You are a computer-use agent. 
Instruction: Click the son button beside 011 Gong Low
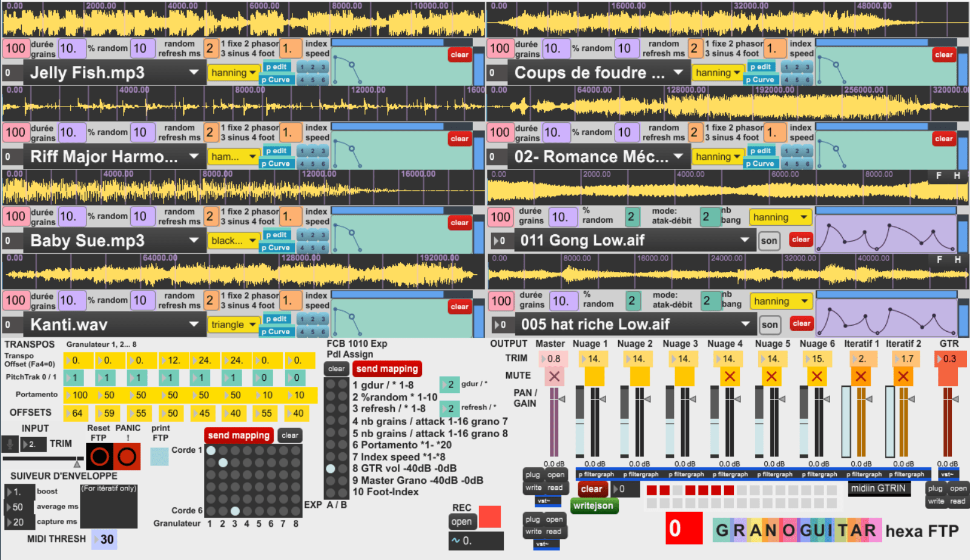pos(768,241)
